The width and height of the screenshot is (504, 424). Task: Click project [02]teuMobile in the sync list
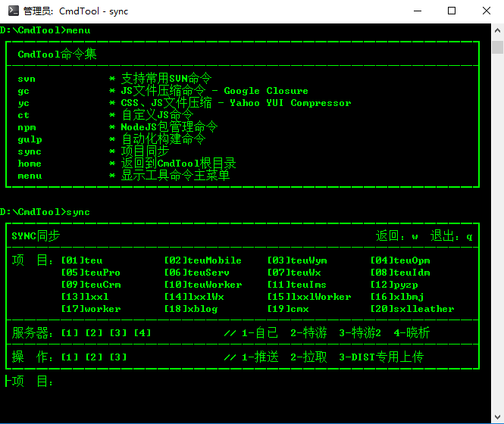tap(202, 260)
